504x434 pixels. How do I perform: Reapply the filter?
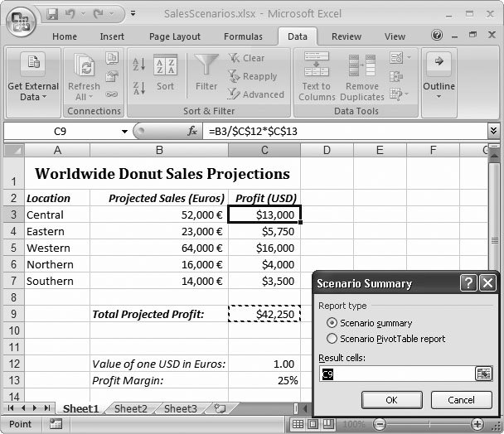coord(253,76)
